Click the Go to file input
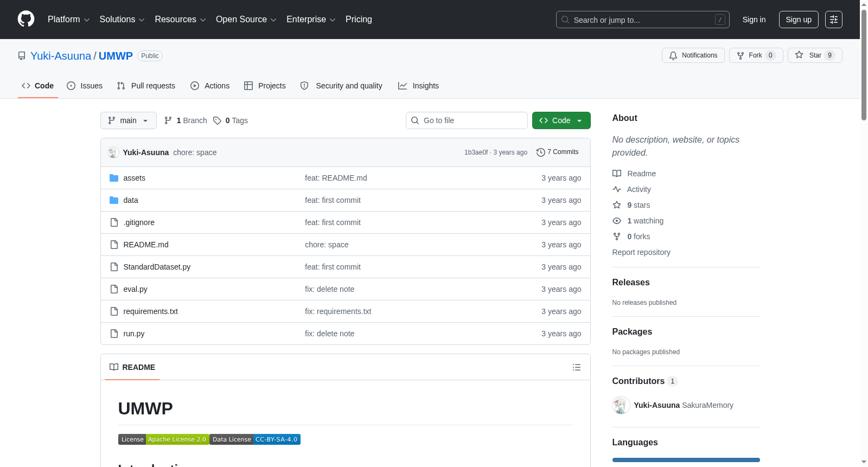 (467, 120)
